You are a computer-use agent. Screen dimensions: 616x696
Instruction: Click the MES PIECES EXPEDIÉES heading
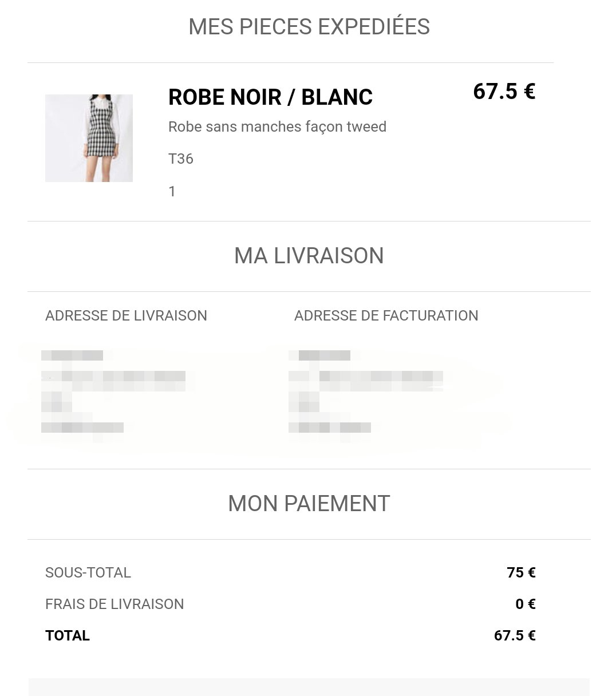[309, 27]
